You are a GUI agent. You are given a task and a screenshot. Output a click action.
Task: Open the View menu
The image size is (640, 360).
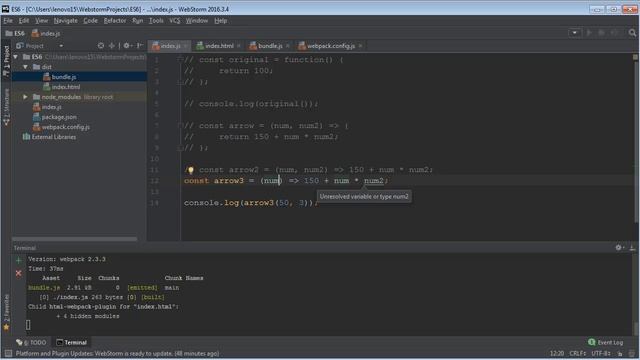click(41, 21)
